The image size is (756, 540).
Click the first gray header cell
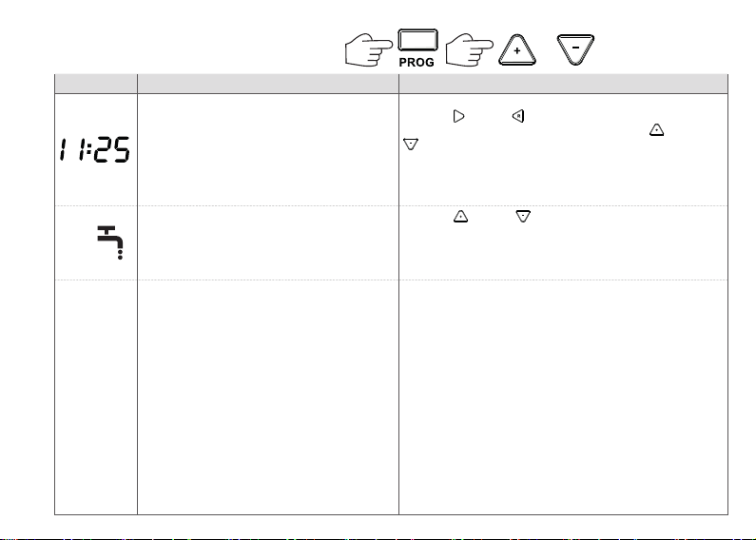tap(96, 84)
